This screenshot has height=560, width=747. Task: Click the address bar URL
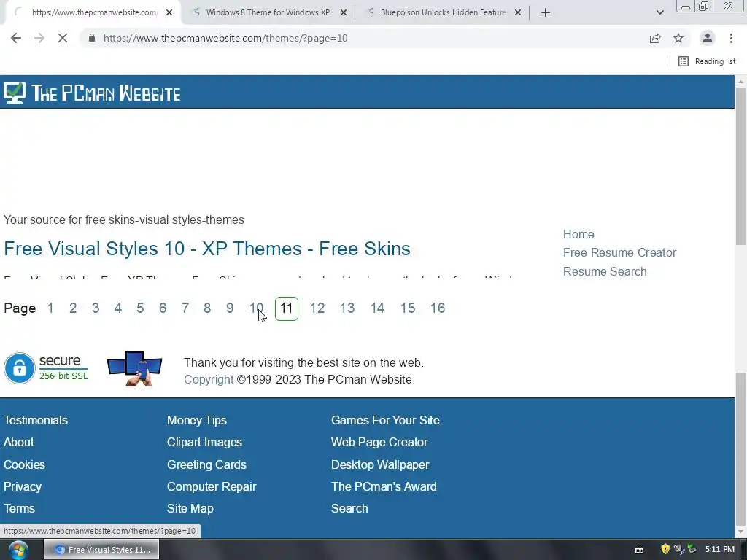[x=225, y=38]
